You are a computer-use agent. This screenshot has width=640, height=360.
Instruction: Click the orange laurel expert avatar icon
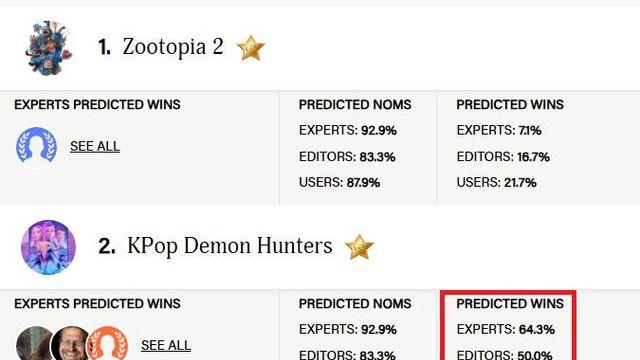coord(107,344)
